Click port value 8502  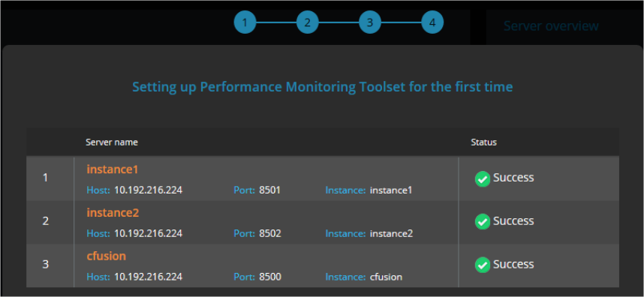pyautogui.click(x=270, y=233)
